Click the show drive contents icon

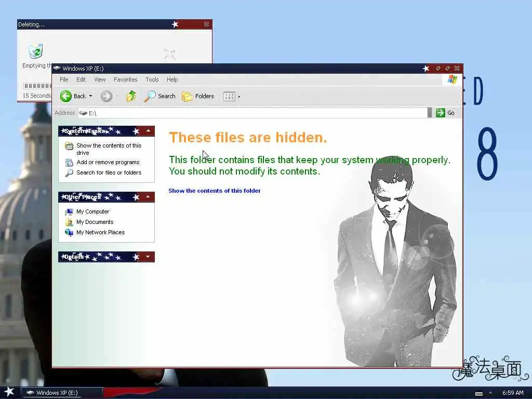point(69,146)
